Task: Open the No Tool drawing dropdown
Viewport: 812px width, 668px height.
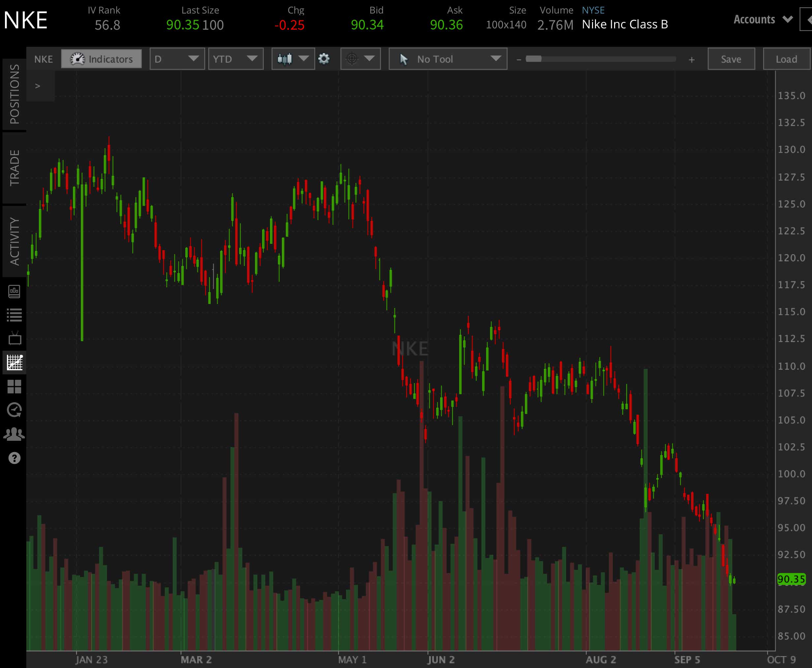Action: point(448,59)
